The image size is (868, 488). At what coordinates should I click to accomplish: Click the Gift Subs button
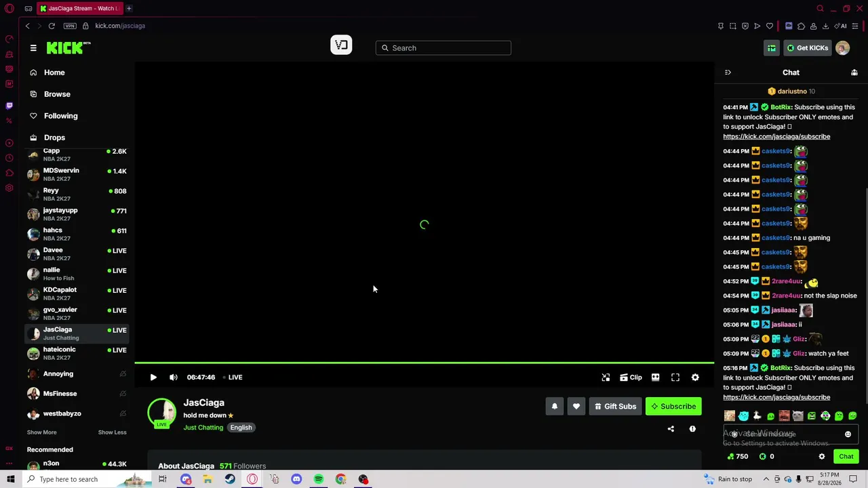click(x=615, y=407)
